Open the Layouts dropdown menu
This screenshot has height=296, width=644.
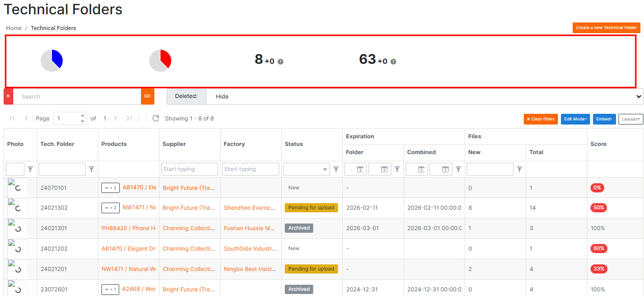coord(631,119)
